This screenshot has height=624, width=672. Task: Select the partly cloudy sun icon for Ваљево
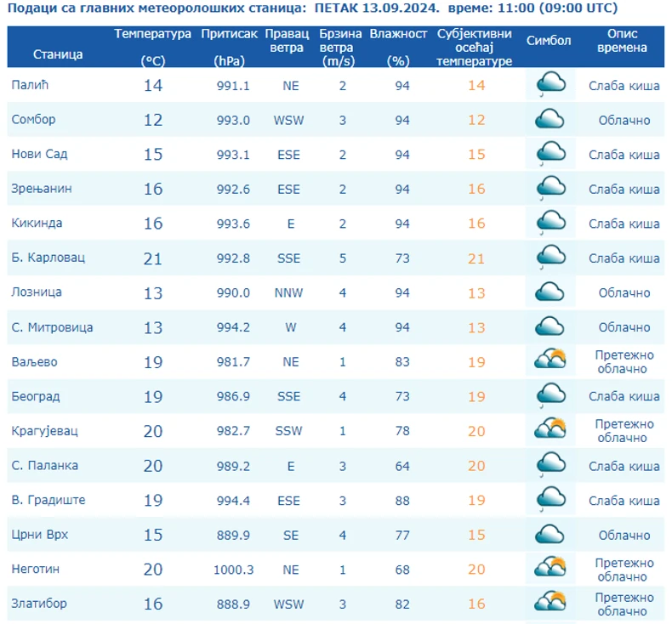tap(550, 359)
